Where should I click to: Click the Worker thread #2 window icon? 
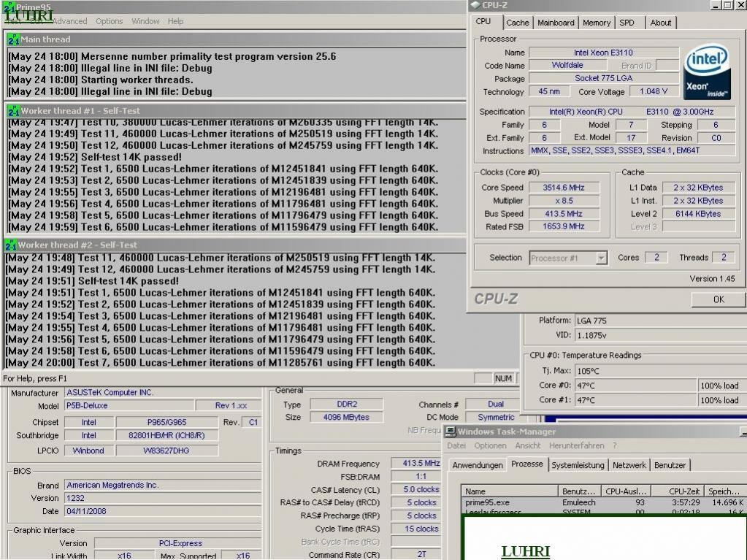pos(10,245)
